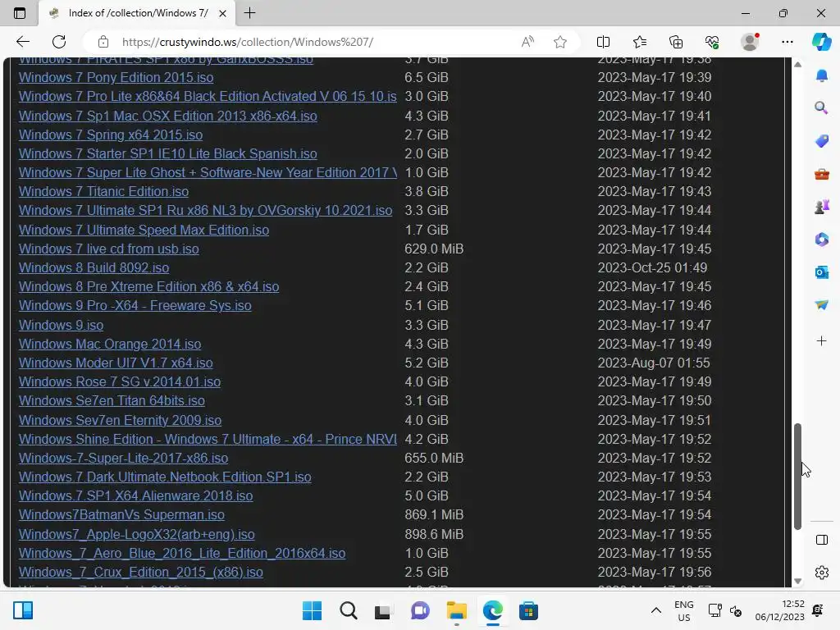Open Microsoft Store from taskbar
This screenshot has height=630, width=840.
(x=528, y=610)
